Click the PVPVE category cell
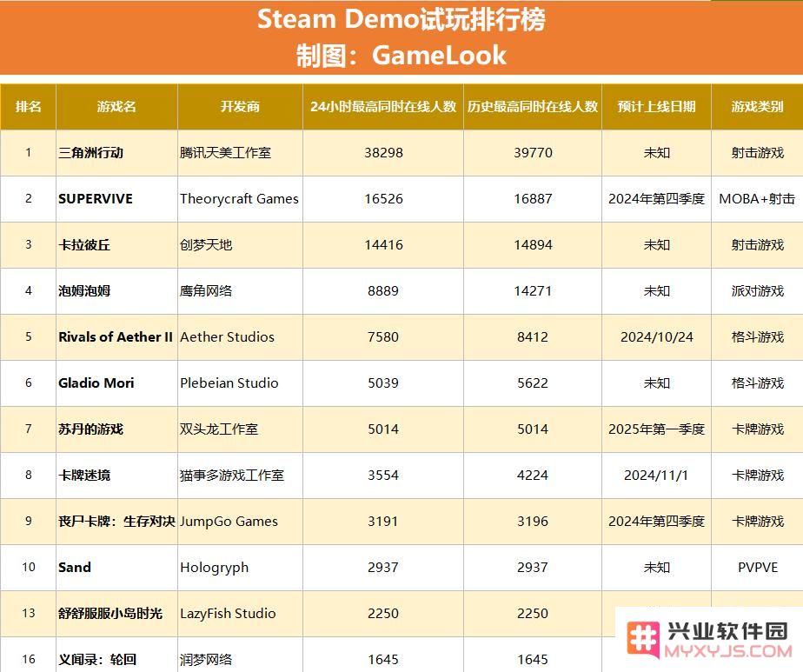The width and height of the screenshot is (803, 672). (x=758, y=568)
